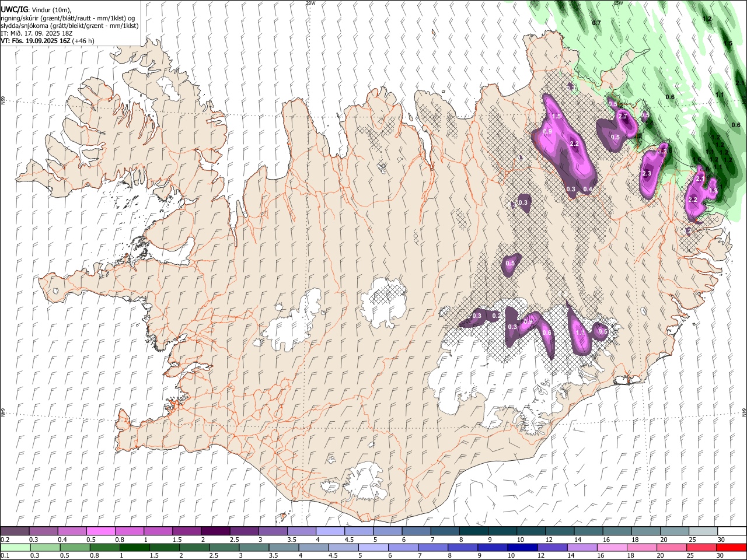Click the palest green rain swatch for 0.1 mm
Image resolution: width=747 pixels, height=560 pixels.
16,548
